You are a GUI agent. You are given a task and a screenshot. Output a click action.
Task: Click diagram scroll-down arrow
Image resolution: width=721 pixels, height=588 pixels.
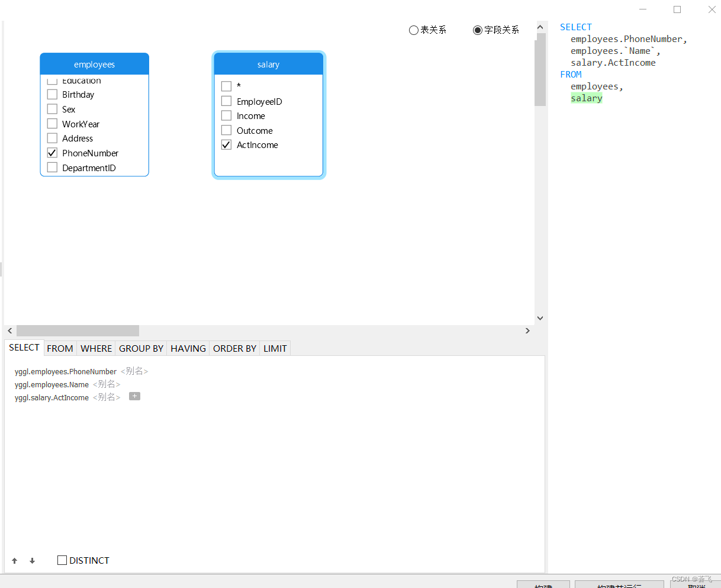coord(540,318)
